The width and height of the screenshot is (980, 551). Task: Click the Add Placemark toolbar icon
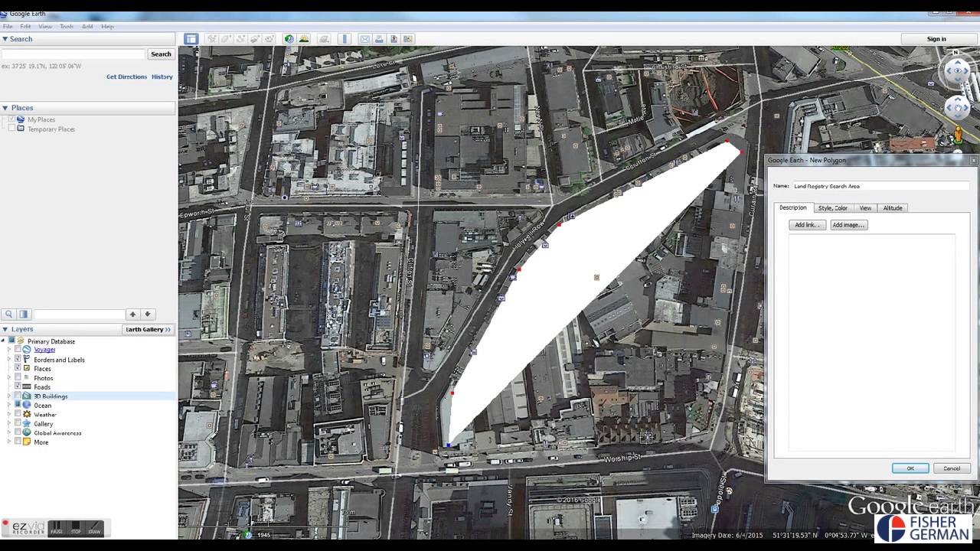tap(212, 39)
